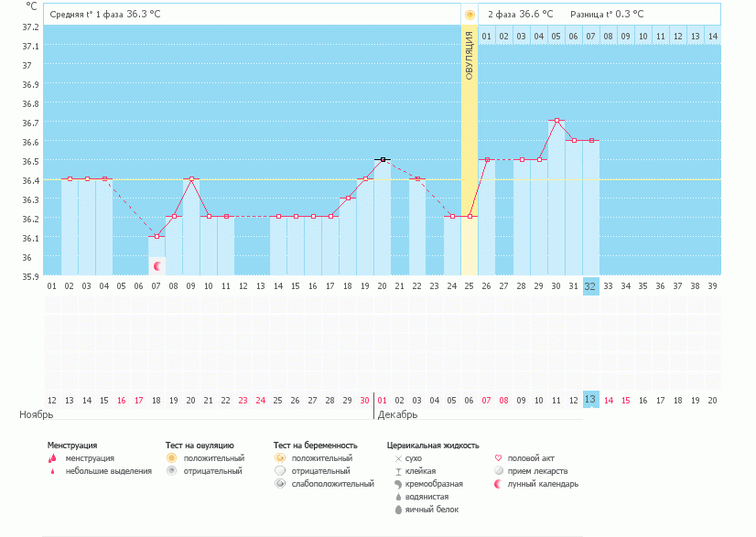Click the temperature point on cycle day 26
The width and height of the screenshot is (756, 537).
tap(487, 159)
